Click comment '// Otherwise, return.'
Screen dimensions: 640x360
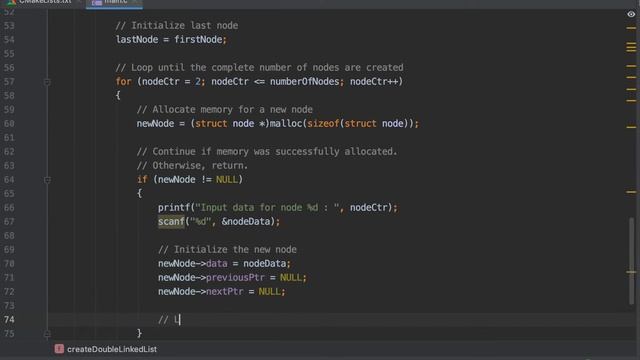click(192, 166)
